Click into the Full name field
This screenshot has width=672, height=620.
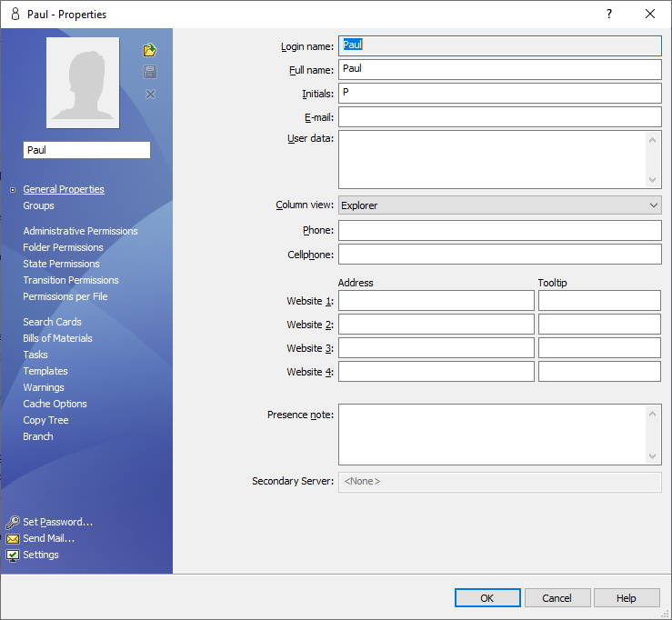pos(500,69)
